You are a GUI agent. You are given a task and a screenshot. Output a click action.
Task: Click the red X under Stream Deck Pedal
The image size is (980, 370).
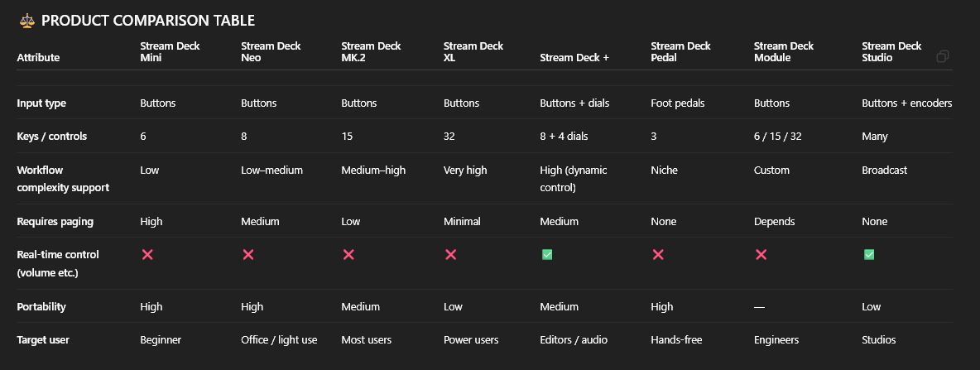658,255
